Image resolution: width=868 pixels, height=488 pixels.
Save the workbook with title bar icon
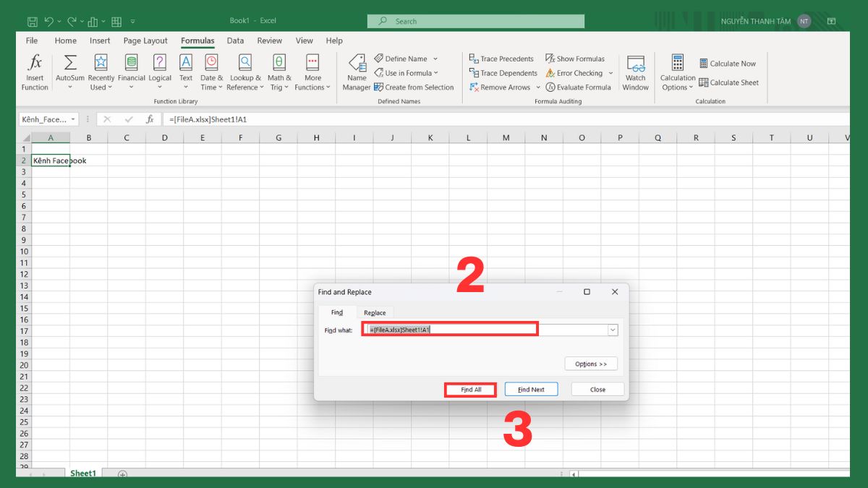click(x=32, y=22)
